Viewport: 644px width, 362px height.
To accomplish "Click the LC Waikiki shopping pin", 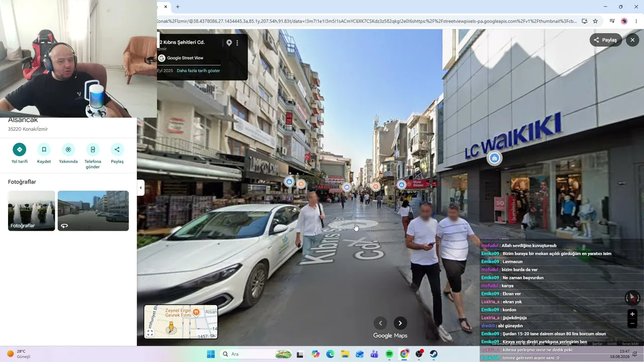I will point(495,158).
